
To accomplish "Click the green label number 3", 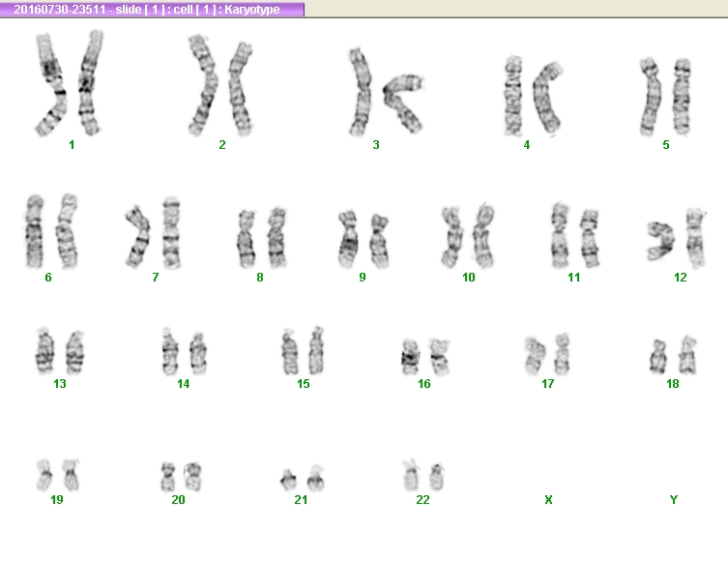I will pyautogui.click(x=376, y=145).
